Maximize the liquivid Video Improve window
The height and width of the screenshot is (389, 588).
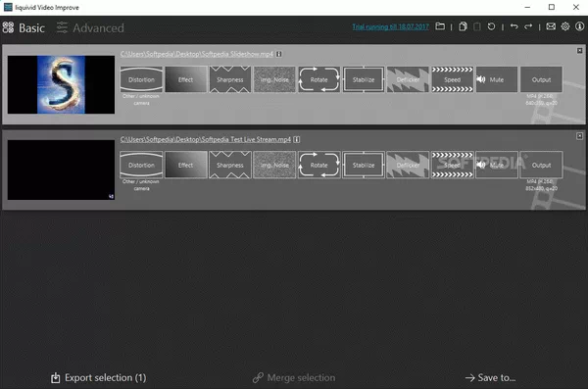tap(552, 7)
